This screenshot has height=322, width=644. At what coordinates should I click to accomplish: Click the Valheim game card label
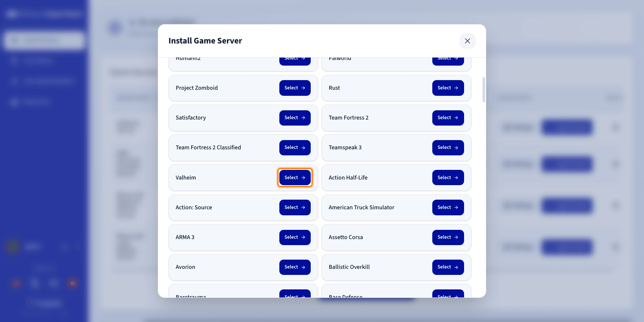[186, 178]
